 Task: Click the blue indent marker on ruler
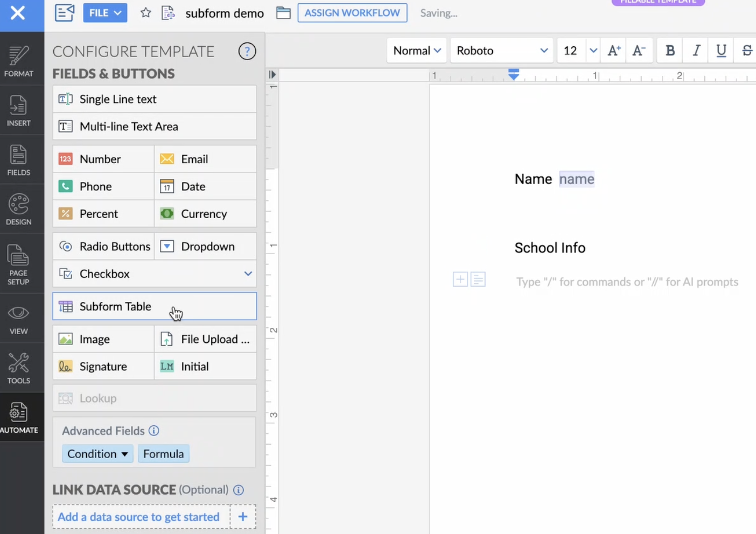point(514,75)
